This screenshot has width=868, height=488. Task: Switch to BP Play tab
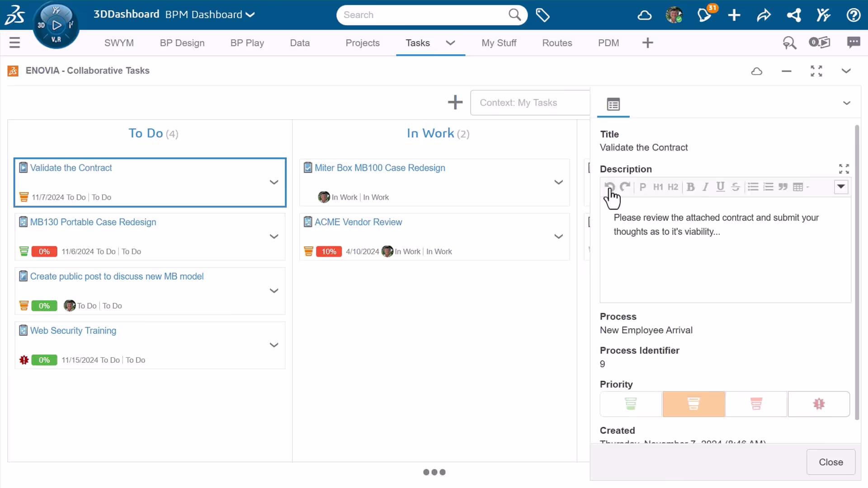tap(247, 43)
